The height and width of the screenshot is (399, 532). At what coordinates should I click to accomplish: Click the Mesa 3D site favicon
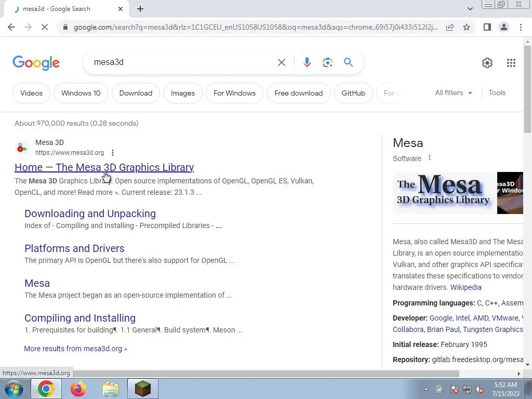(x=22, y=148)
